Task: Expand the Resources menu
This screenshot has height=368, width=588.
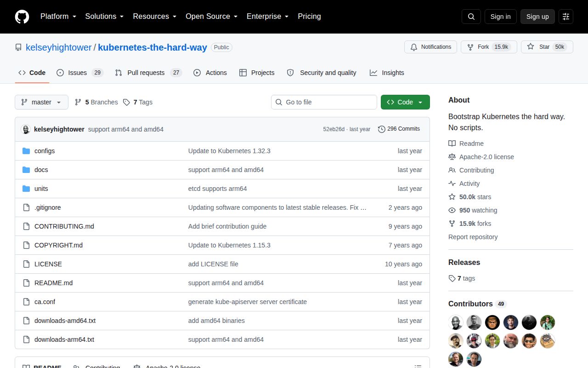Action: coord(155,17)
